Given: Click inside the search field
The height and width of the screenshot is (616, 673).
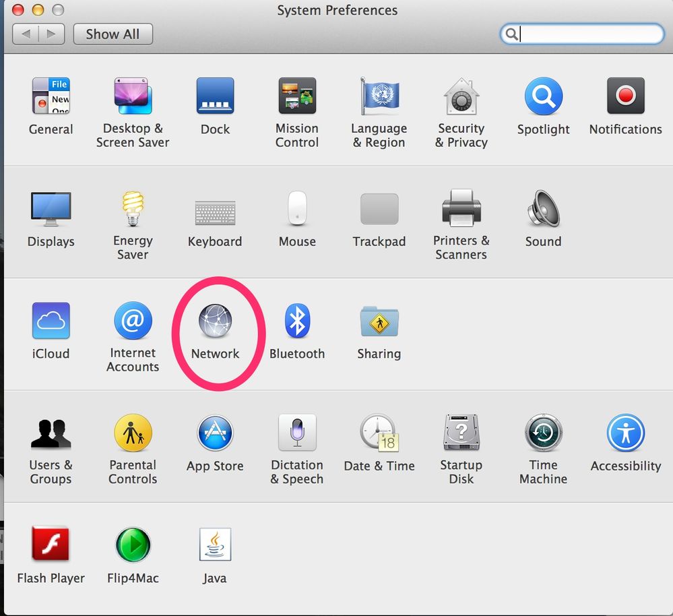Looking at the screenshot, I should [x=582, y=34].
